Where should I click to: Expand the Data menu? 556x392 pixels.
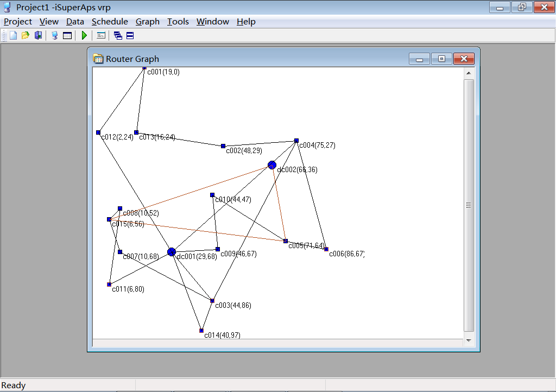75,22
